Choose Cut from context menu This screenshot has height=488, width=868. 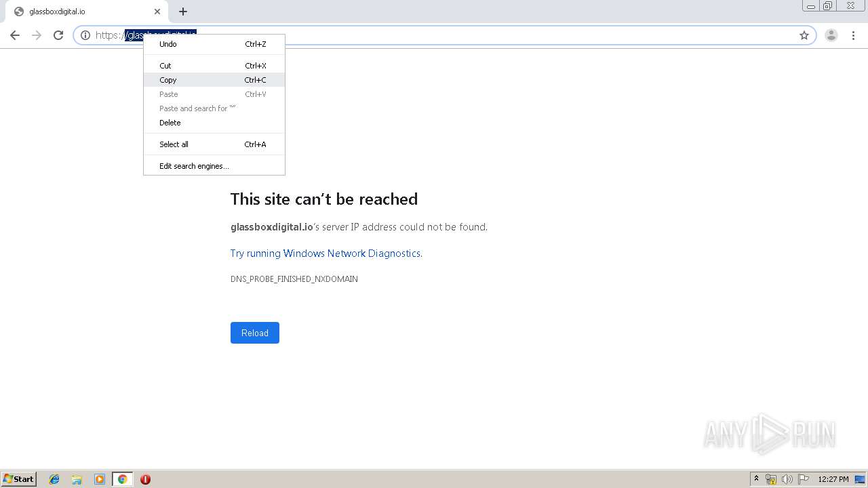tap(214, 66)
